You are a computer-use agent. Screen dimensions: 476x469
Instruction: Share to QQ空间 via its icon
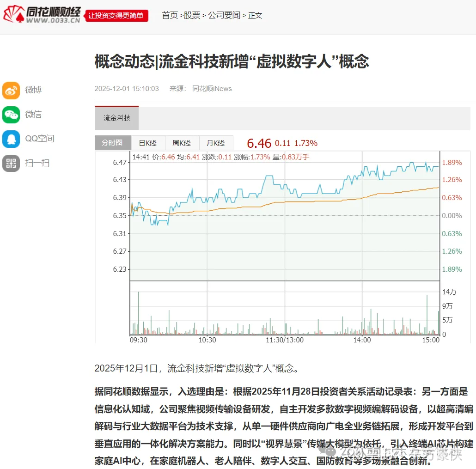pos(11,139)
